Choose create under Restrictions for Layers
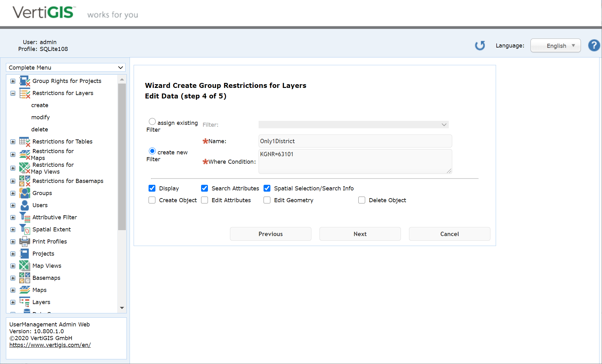Viewport: 602px width, 364px height. click(x=40, y=105)
